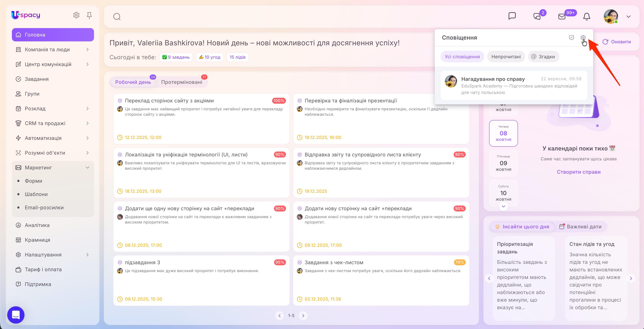
Task: Open notification settings gear in Сповіщення panel
Action: (x=583, y=37)
